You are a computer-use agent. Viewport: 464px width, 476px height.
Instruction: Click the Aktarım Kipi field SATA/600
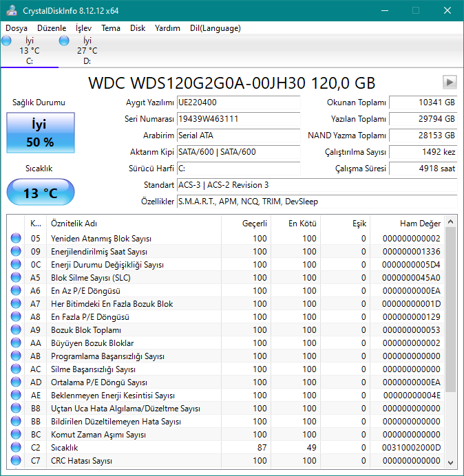coord(238,152)
